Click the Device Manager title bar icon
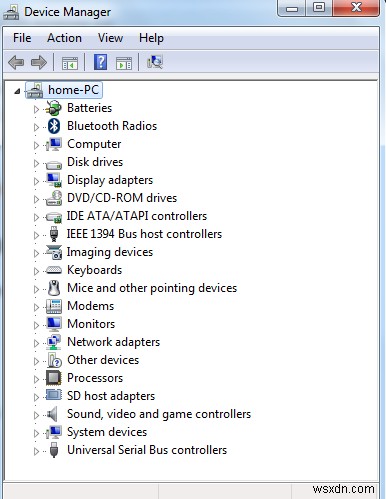The width and height of the screenshot is (386, 499). coord(11,13)
